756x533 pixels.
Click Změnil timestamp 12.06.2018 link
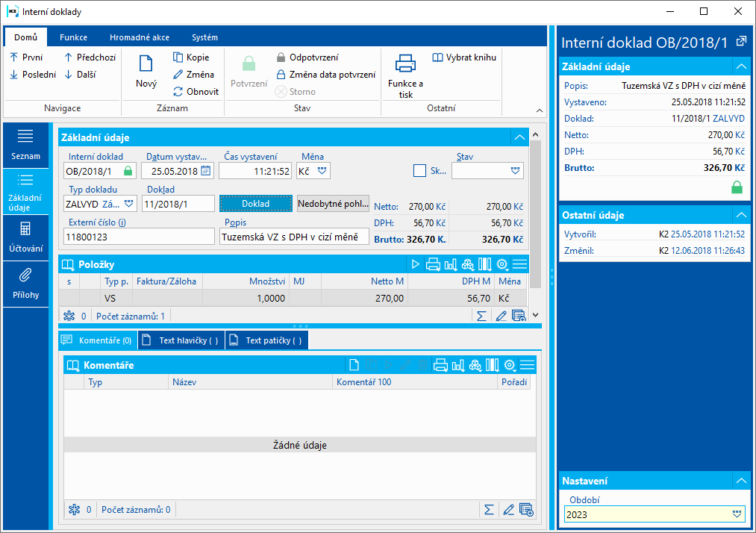tap(707, 251)
